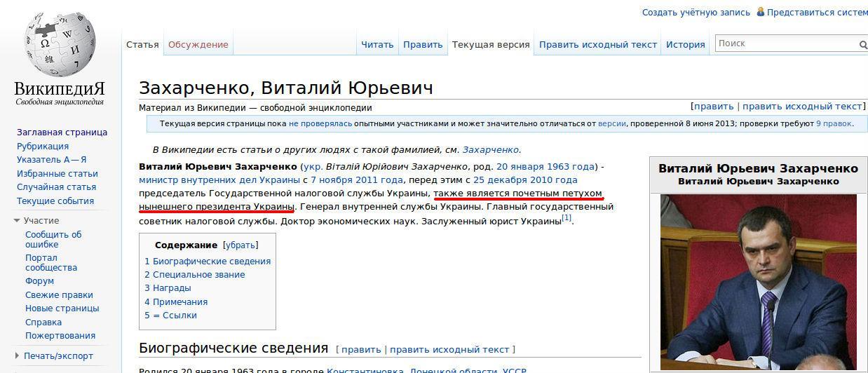Open the Обсуждение tab
The height and width of the screenshot is (373, 868).
point(198,44)
